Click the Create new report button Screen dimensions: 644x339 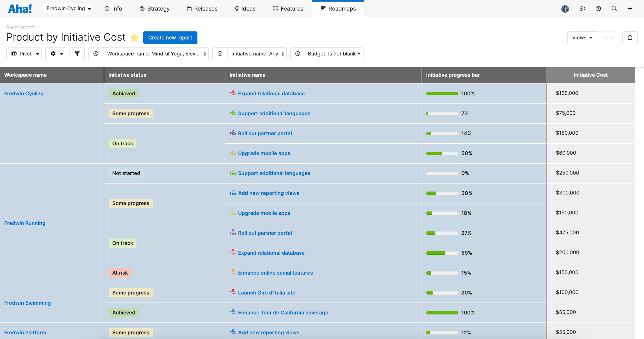pyautogui.click(x=170, y=38)
